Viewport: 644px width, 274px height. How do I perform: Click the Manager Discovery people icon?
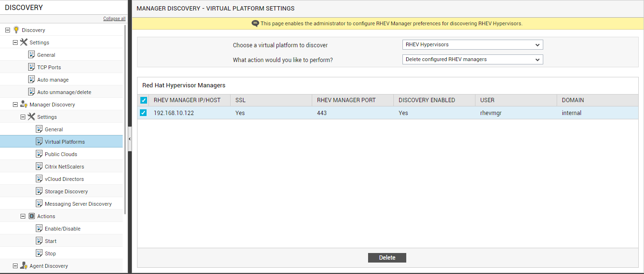coord(24,104)
